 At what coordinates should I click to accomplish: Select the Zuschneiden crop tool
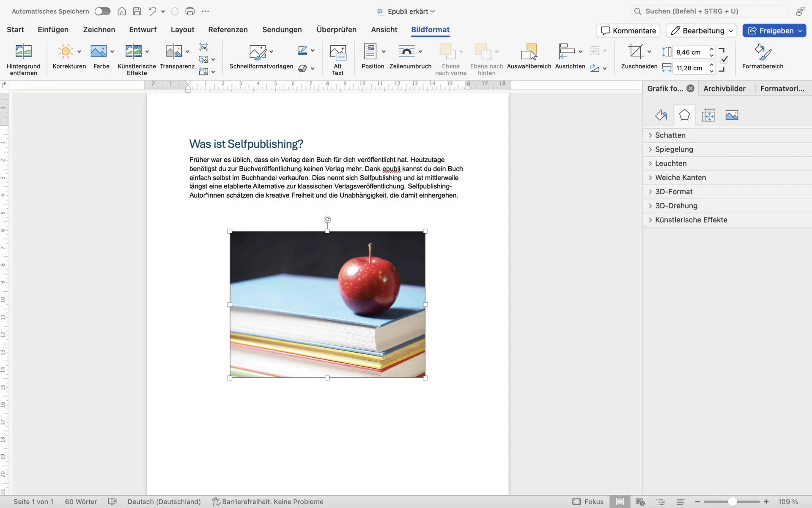(636, 52)
